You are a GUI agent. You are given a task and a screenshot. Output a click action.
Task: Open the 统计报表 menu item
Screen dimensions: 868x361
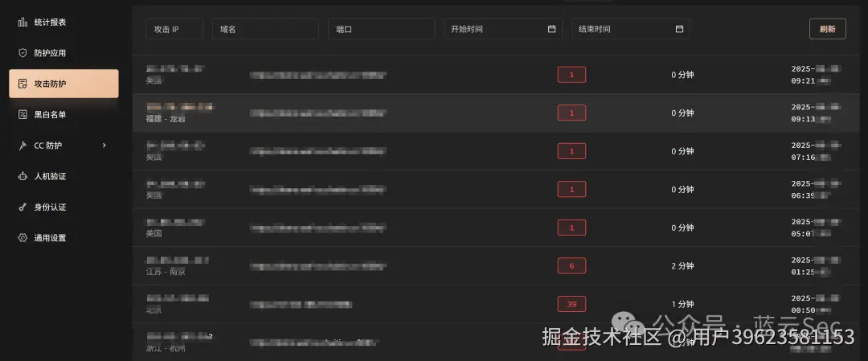click(63, 23)
